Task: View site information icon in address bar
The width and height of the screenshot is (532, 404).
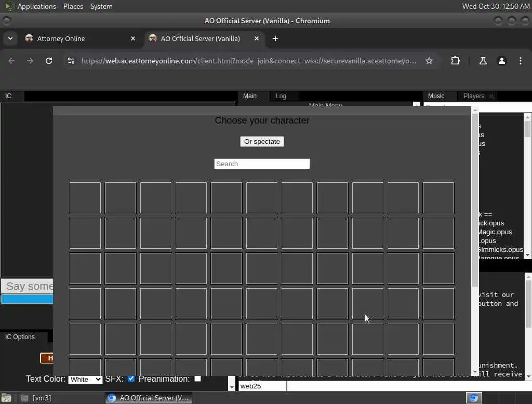Action: tap(71, 61)
